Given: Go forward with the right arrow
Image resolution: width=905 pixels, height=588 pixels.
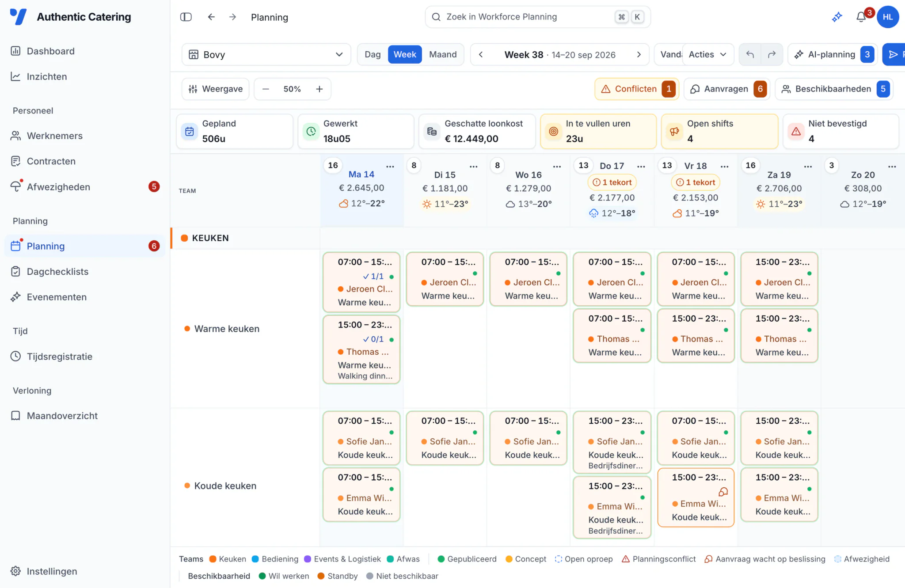Looking at the screenshot, I should coord(232,17).
